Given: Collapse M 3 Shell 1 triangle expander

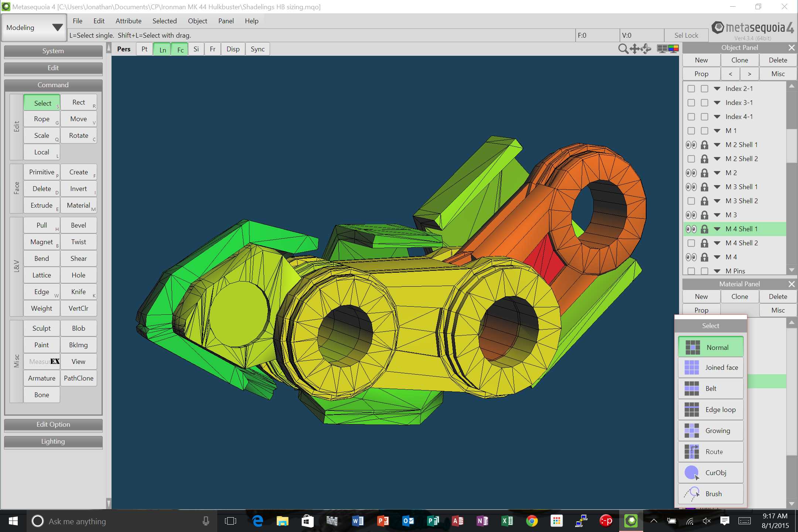Looking at the screenshot, I should click(717, 187).
